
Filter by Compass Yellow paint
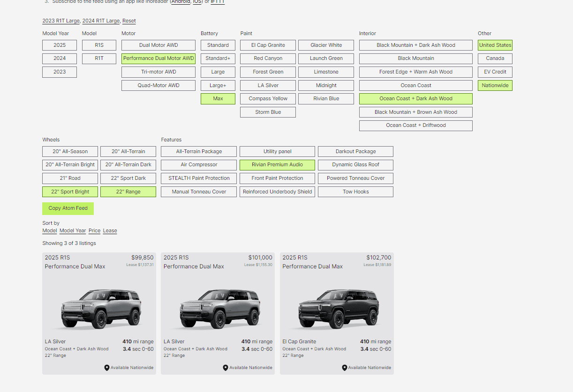(268, 99)
